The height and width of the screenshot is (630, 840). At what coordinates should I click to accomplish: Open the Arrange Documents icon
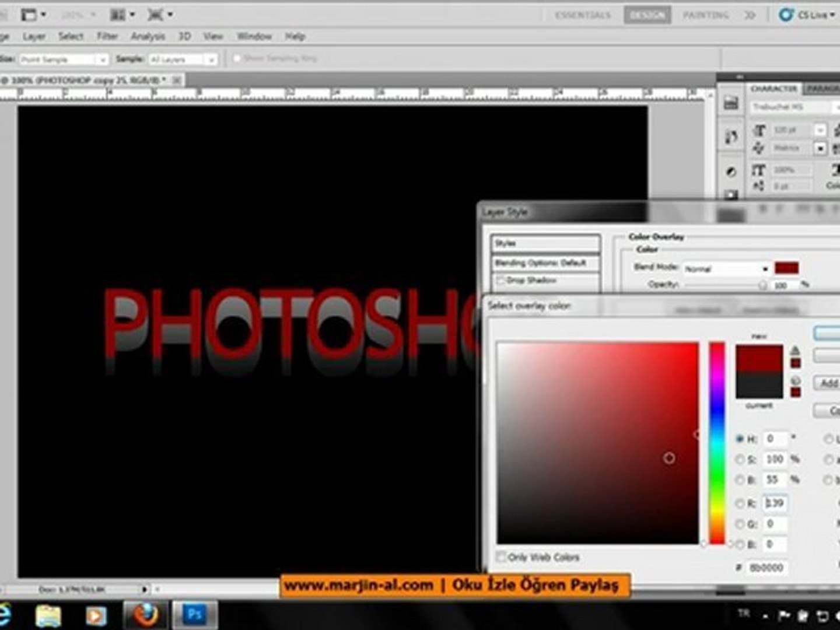coord(123,15)
